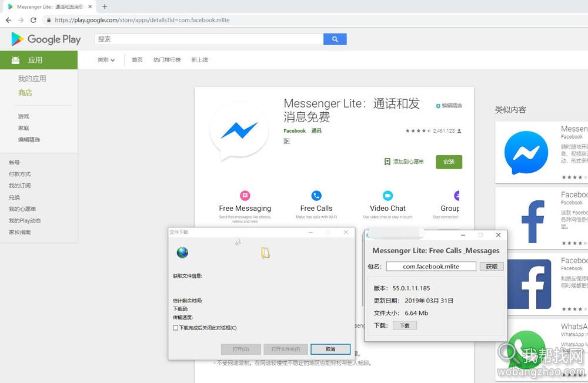The height and width of the screenshot is (383, 588).
Task: Click the folder icon in 文件下载 dialog
Action: click(266, 253)
